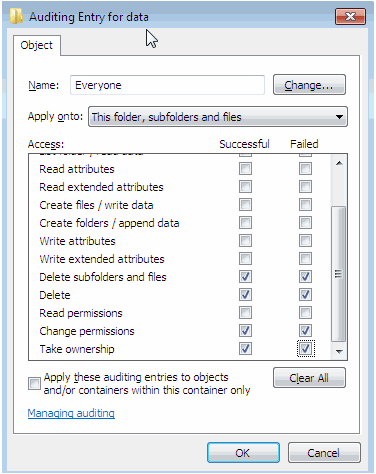Check Successful for Create files / write data
This screenshot has width=376, height=474.
pyautogui.click(x=245, y=205)
